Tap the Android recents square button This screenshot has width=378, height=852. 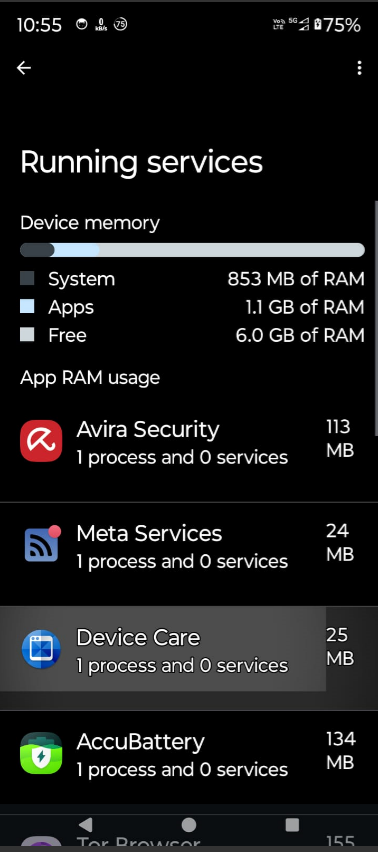(x=292, y=825)
